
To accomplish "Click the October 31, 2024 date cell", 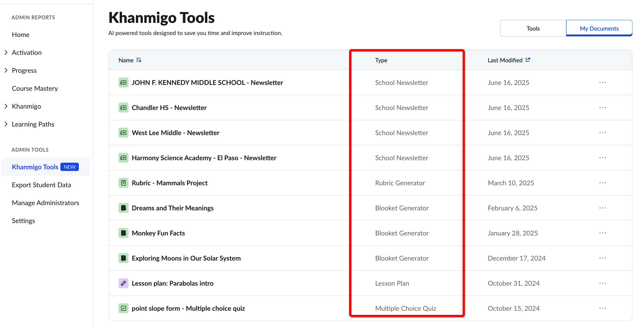I will tap(514, 283).
